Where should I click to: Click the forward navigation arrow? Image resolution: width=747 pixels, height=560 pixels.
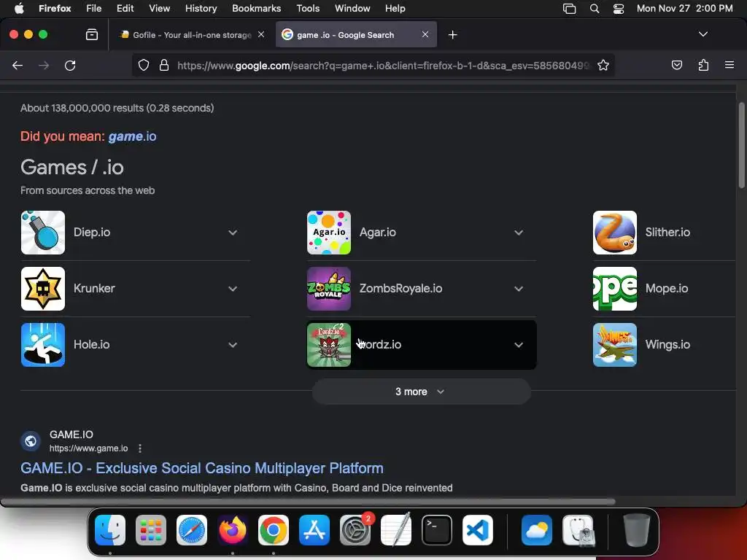click(44, 65)
